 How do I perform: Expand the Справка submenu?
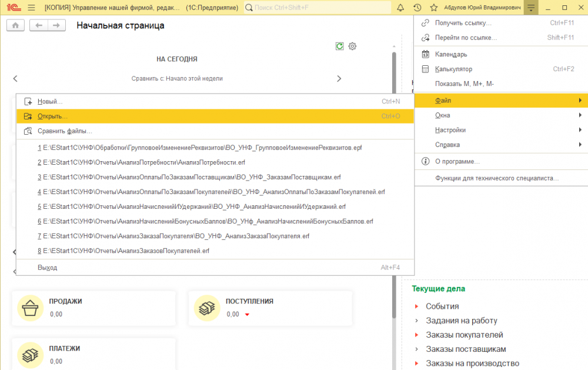pos(502,145)
